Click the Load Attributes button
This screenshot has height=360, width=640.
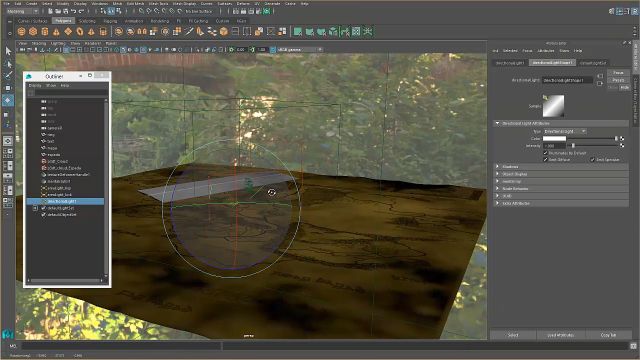click(560, 335)
